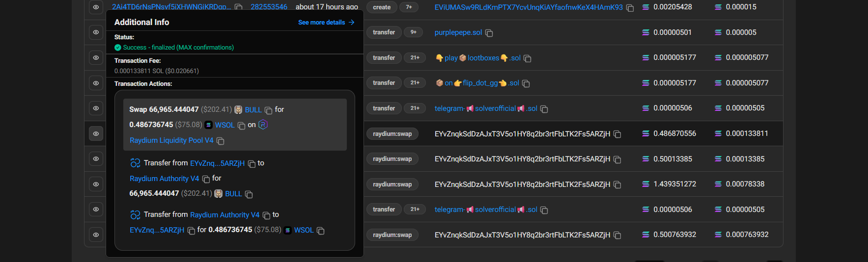Copy second telegram-solverofficial.sol address
The width and height of the screenshot is (868, 262).
pyautogui.click(x=544, y=210)
